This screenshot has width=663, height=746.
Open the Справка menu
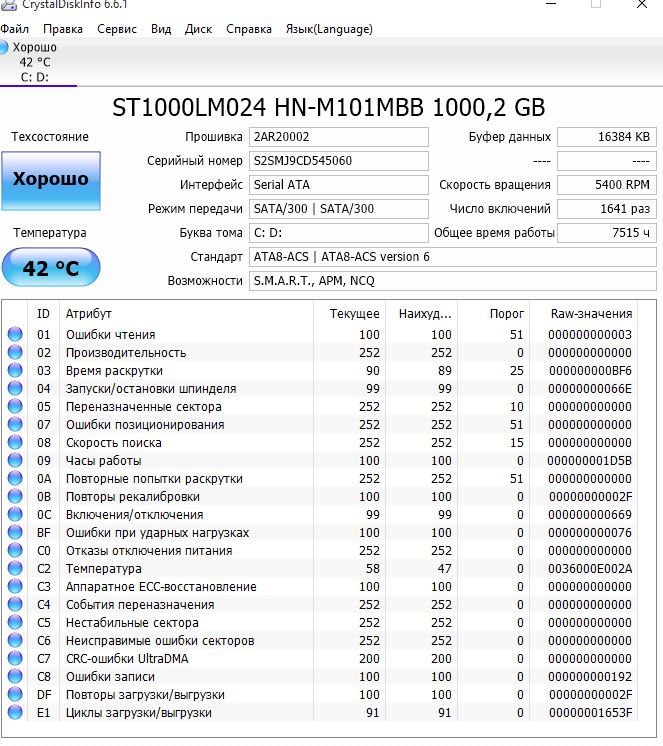[x=249, y=29]
